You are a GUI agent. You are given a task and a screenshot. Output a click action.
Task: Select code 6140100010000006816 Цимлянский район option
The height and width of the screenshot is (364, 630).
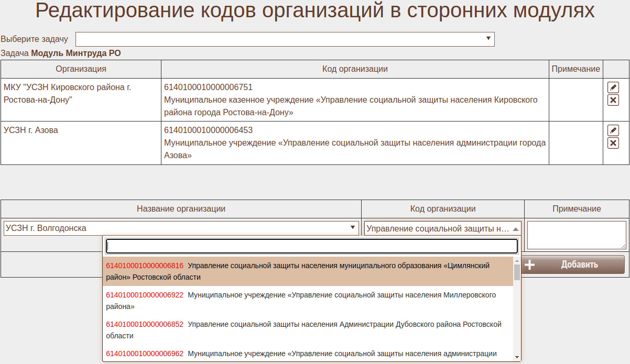pyautogui.click(x=308, y=271)
